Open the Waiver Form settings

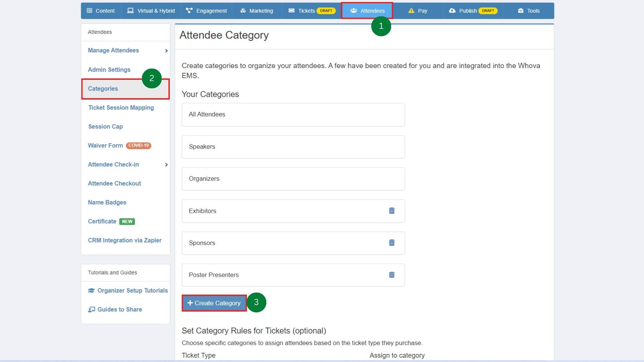(105, 145)
